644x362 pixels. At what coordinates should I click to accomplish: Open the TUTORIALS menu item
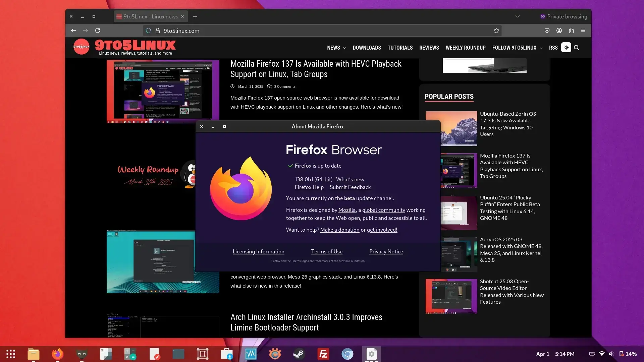click(400, 48)
